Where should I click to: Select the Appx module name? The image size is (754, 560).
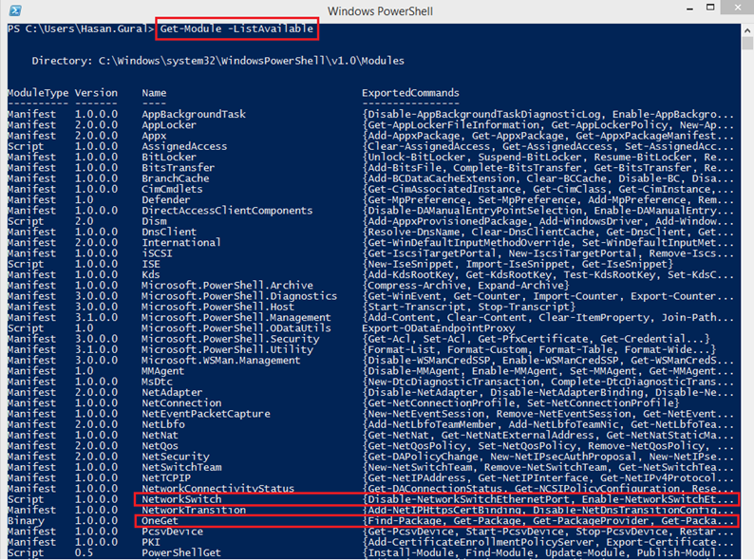pyautogui.click(x=154, y=136)
